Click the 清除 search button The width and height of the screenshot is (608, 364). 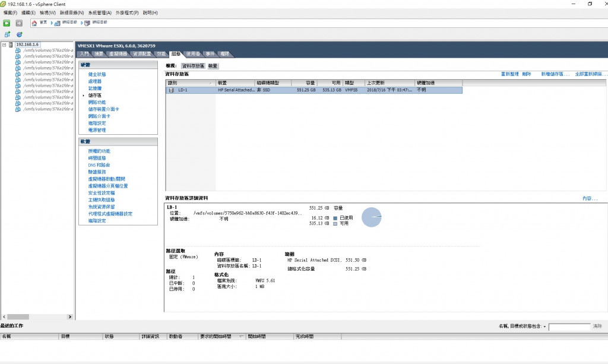point(597,327)
